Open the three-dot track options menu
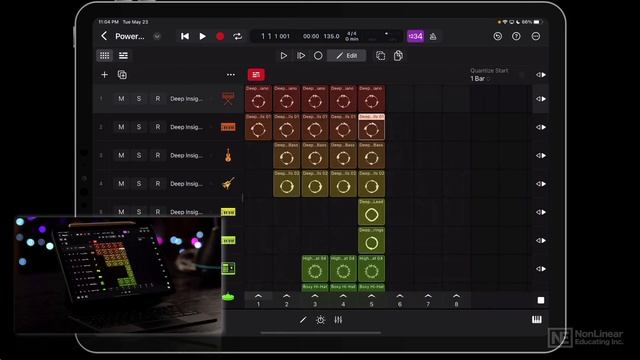Image resolution: width=640 pixels, height=360 pixels. point(231,75)
